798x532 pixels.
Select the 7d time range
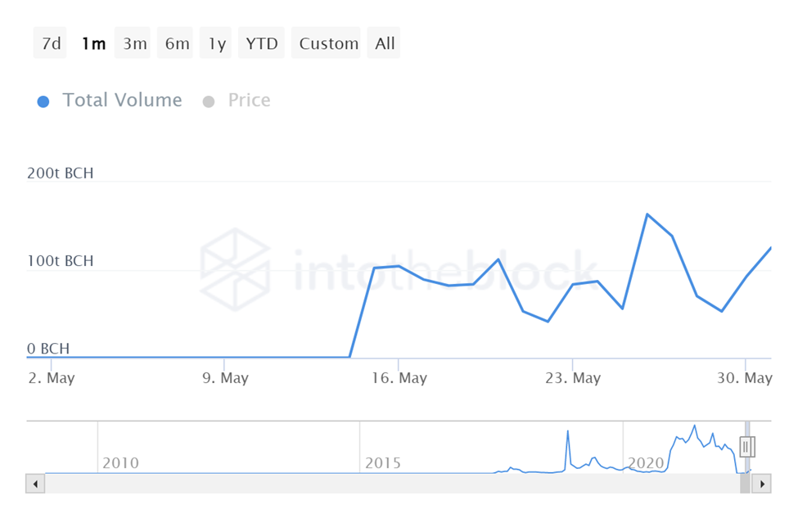[51, 43]
